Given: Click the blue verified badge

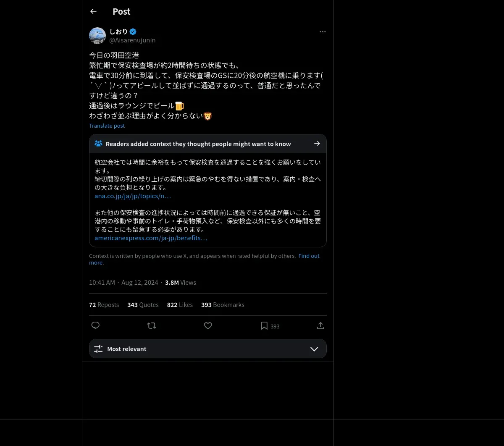Looking at the screenshot, I should click(133, 31).
